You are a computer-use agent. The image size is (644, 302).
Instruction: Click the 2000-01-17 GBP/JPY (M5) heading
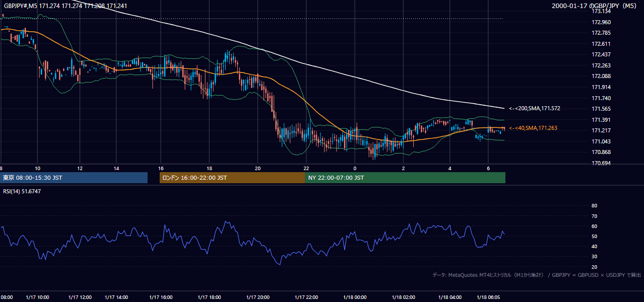point(595,6)
